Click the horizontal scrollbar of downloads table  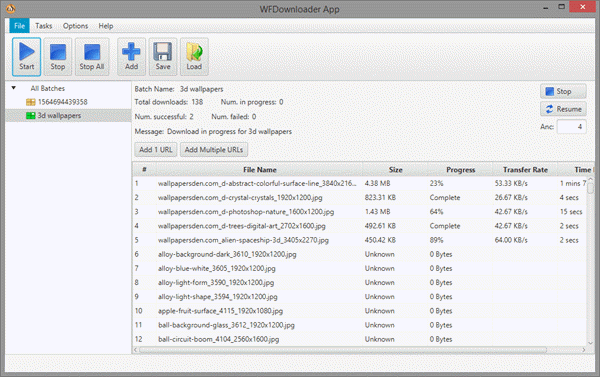pos(343,349)
